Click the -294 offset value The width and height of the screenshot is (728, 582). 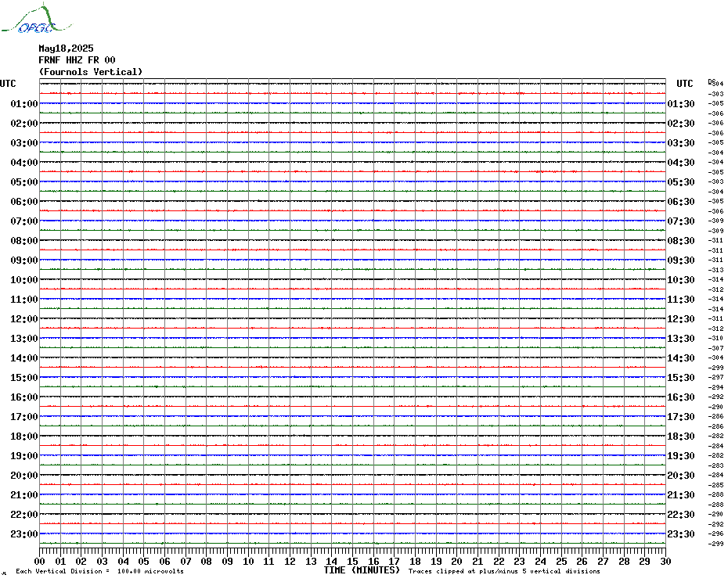click(x=716, y=387)
